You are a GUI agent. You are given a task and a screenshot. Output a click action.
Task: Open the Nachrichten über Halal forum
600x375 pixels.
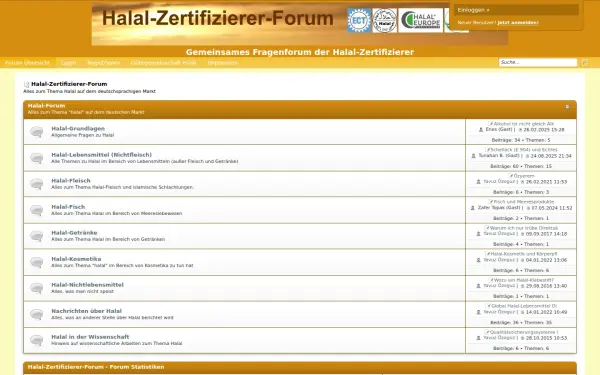(86, 311)
